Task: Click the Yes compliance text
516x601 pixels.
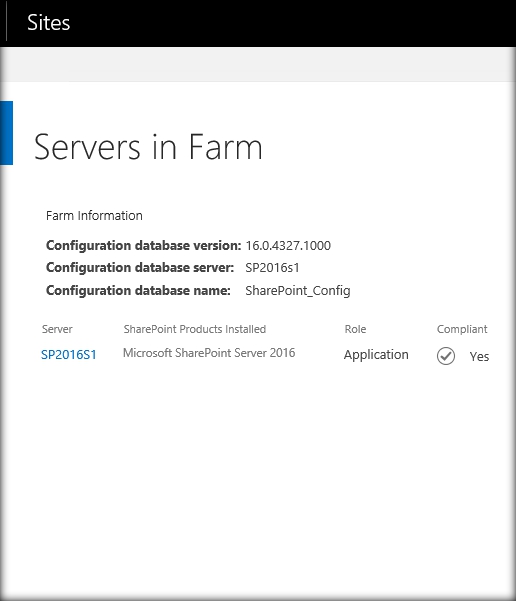Action: (x=479, y=356)
